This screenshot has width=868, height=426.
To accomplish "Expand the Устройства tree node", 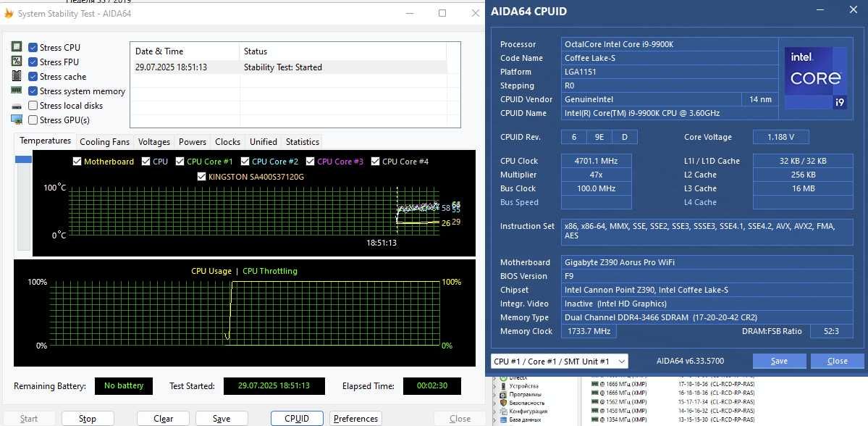I will coord(495,386).
